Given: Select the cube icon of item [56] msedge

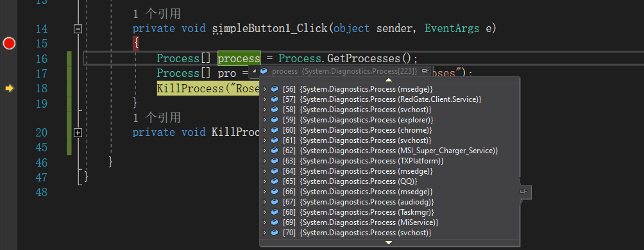Looking at the screenshot, I should 275,89.
